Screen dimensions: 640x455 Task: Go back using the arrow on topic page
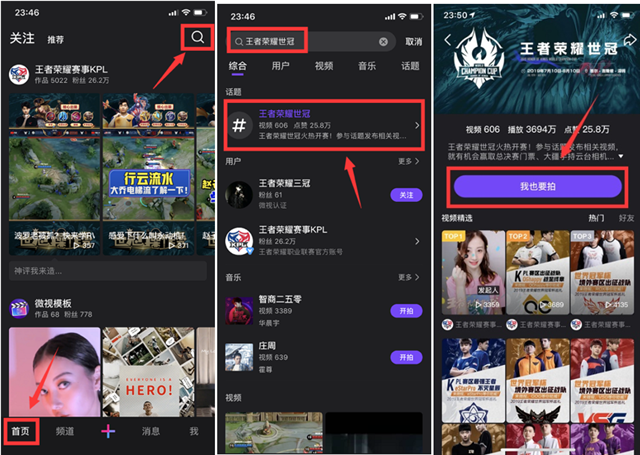[x=448, y=40]
